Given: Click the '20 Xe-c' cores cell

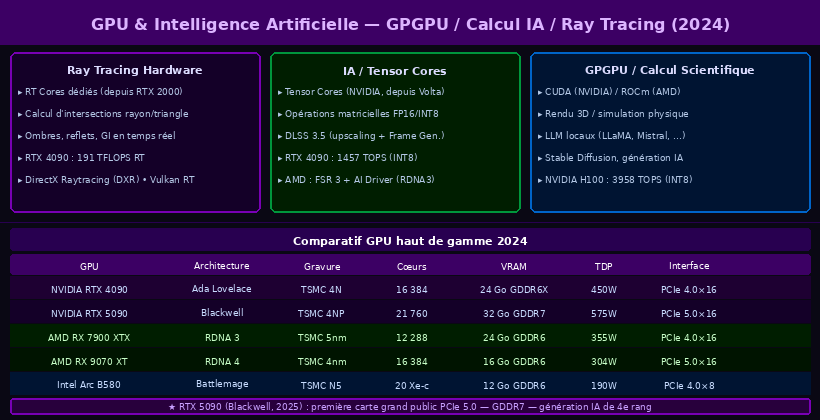Looking at the screenshot, I should coord(412,386).
